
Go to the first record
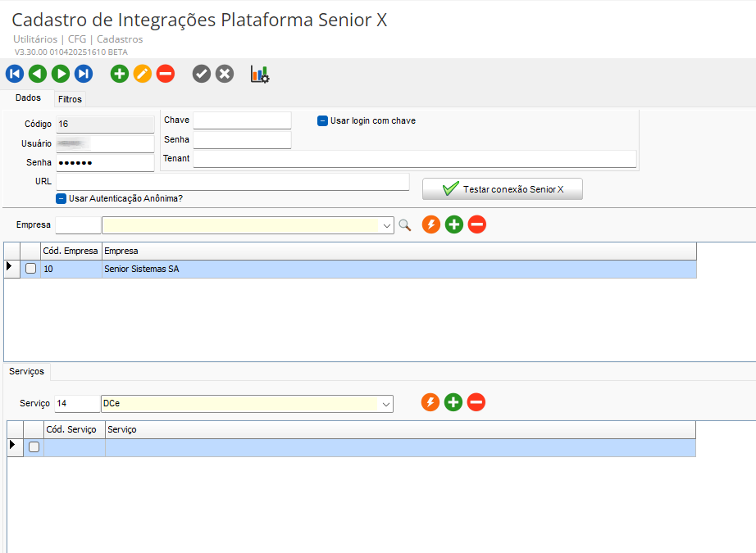point(15,75)
